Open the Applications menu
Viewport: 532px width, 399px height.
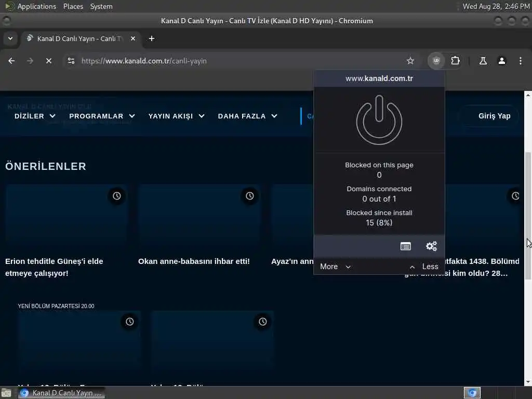click(x=37, y=6)
